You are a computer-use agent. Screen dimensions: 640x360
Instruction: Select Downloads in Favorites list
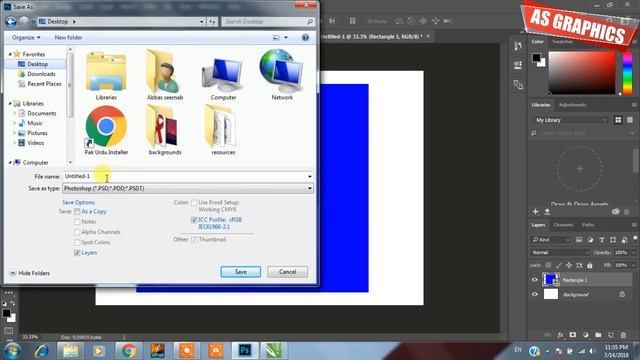click(x=41, y=74)
